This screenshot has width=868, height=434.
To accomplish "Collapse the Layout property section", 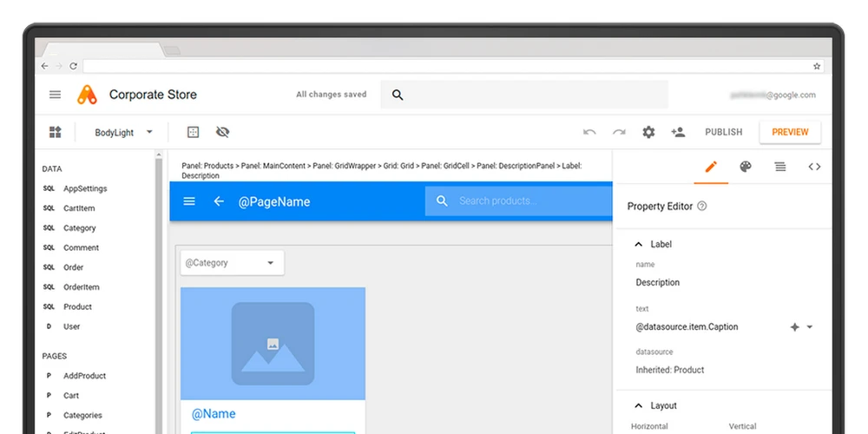I will tap(639, 406).
